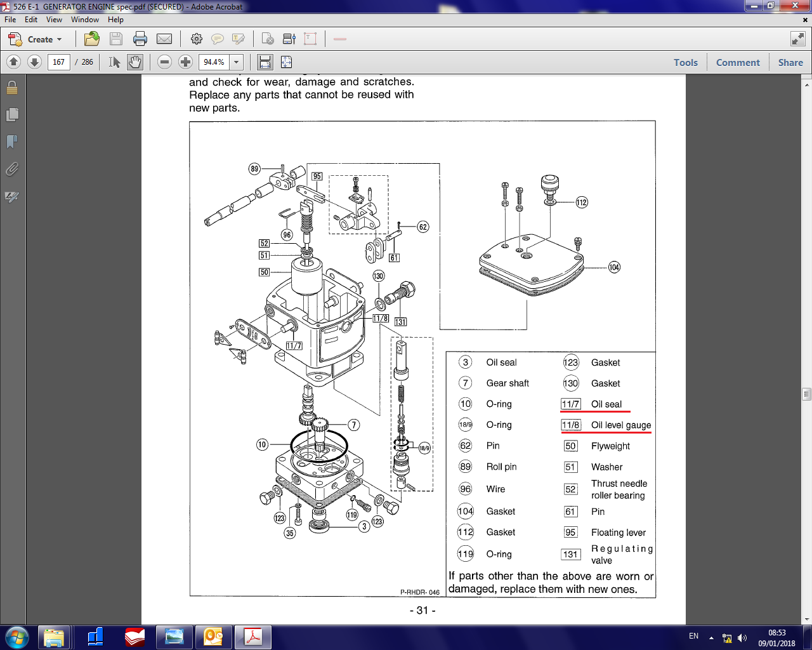
Task: Open the zoom percentage dropdown
Action: coord(235,62)
